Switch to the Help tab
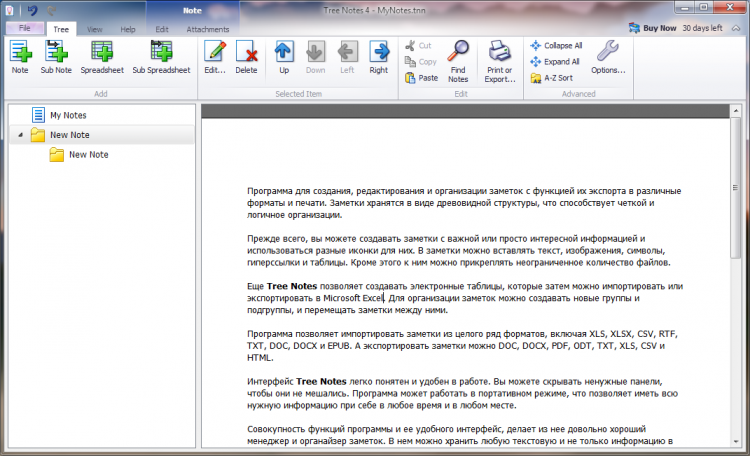Viewport: 750px width, 456px height. click(x=128, y=29)
